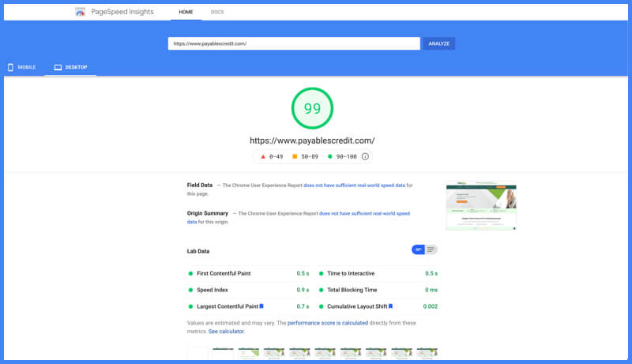Click the score legend info icon

365,156
